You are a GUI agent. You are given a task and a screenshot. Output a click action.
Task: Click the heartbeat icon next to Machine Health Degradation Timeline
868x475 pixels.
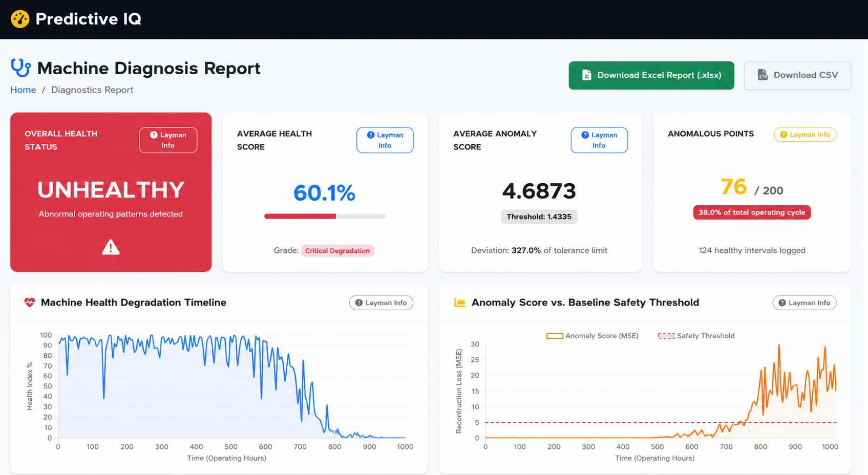(x=30, y=303)
